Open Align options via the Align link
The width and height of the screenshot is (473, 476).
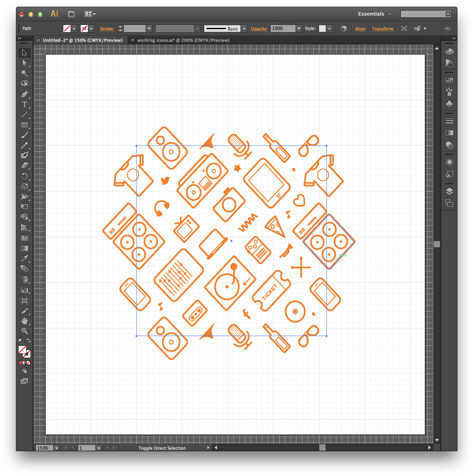(360, 29)
